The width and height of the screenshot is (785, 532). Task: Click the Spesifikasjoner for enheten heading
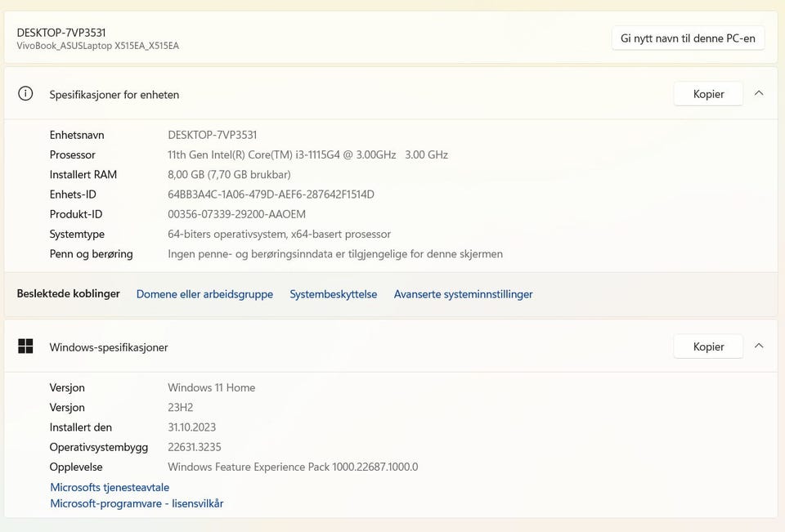(114, 95)
